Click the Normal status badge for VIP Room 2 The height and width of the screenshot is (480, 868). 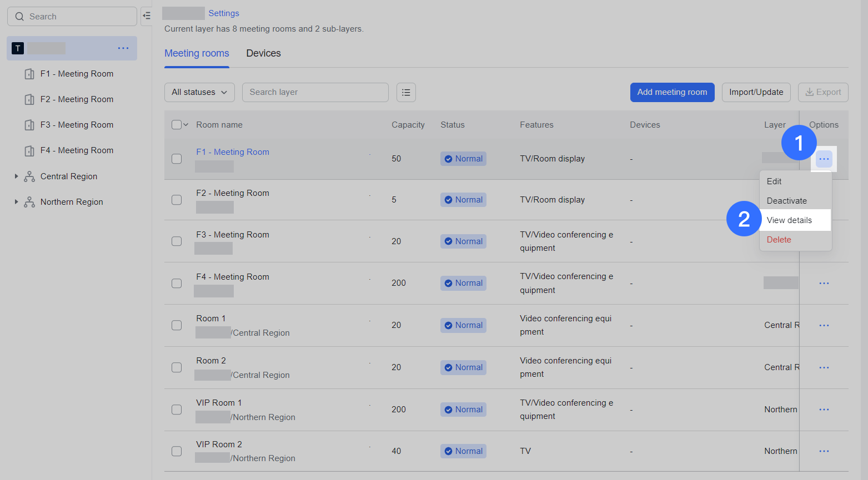(x=463, y=451)
